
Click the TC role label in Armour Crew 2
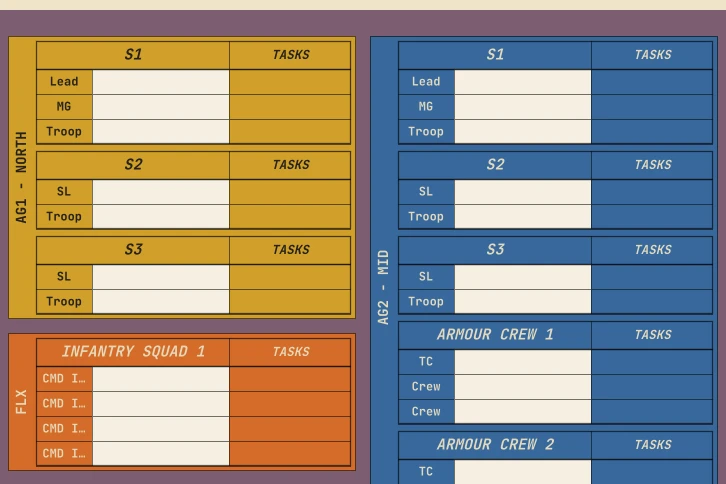pos(426,472)
